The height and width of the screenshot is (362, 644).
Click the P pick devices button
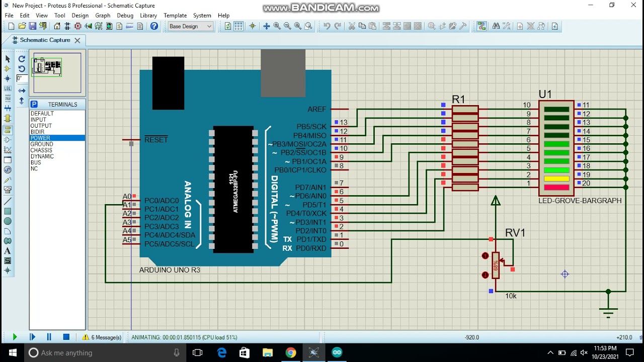pyautogui.click(x=34, y=105)
